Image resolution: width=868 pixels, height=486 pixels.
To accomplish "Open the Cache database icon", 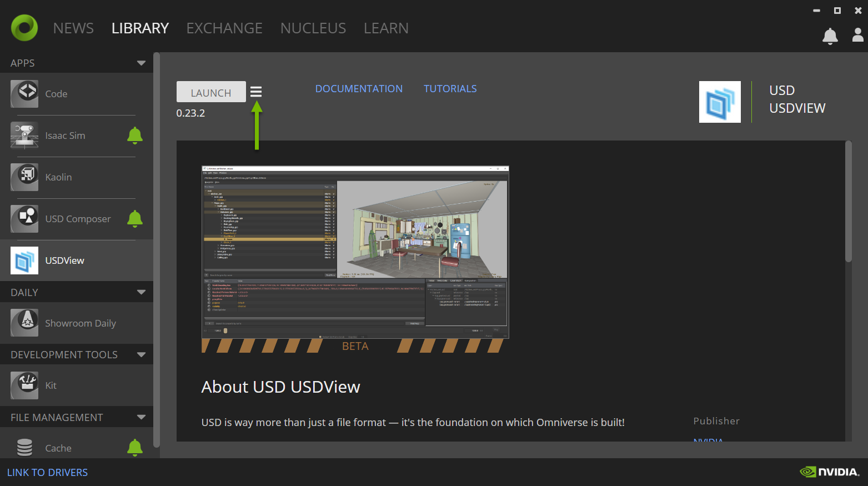I will 24,448.
